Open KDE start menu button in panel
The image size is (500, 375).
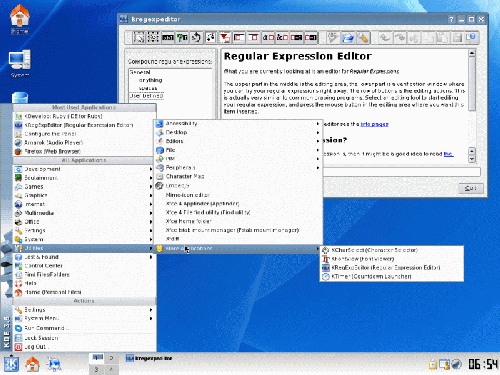11,364
